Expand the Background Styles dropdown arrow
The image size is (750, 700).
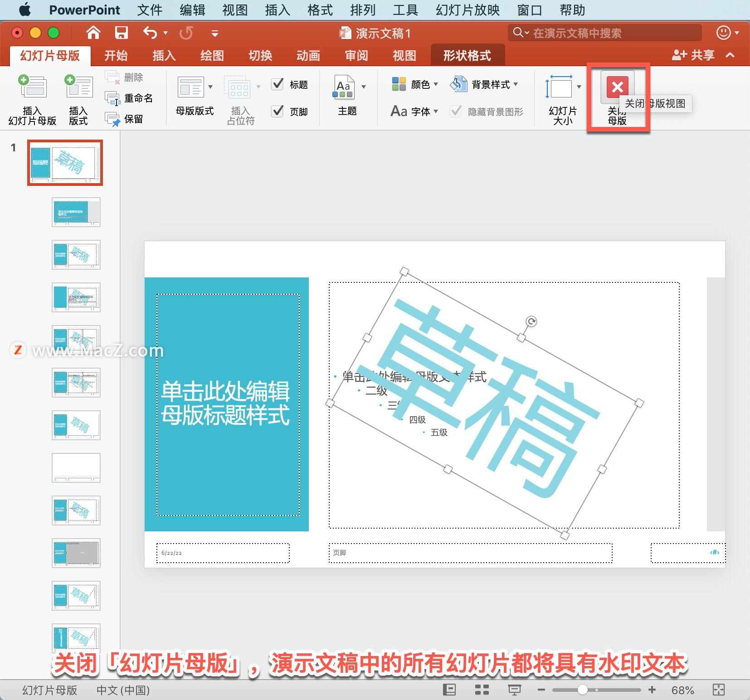516,84
